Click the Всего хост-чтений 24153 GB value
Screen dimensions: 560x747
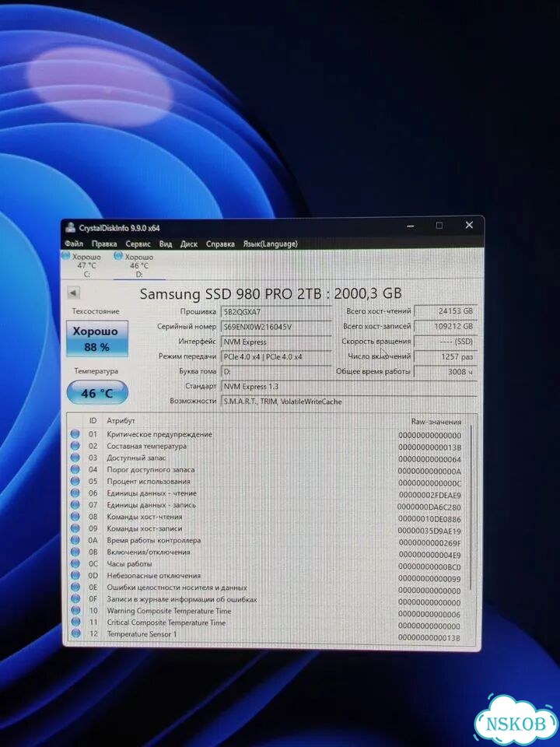point(445,311)
